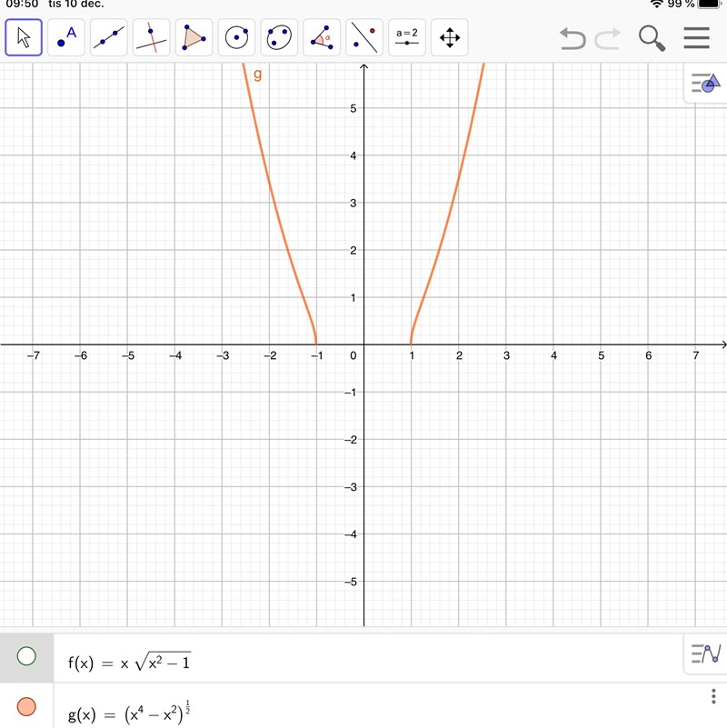Select the Move arrow tool

click(x=24, y=38)
